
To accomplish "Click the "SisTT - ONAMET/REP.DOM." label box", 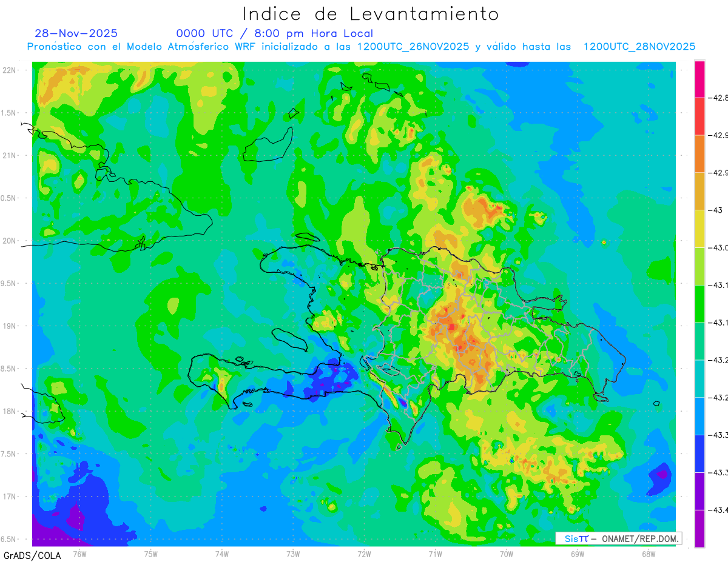I will tap(619, 538).
